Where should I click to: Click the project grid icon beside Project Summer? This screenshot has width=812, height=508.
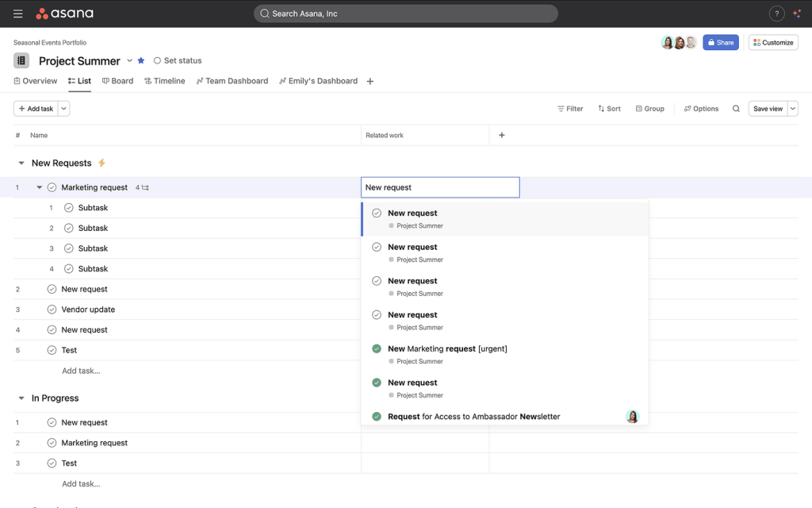(x=21, y=60)
